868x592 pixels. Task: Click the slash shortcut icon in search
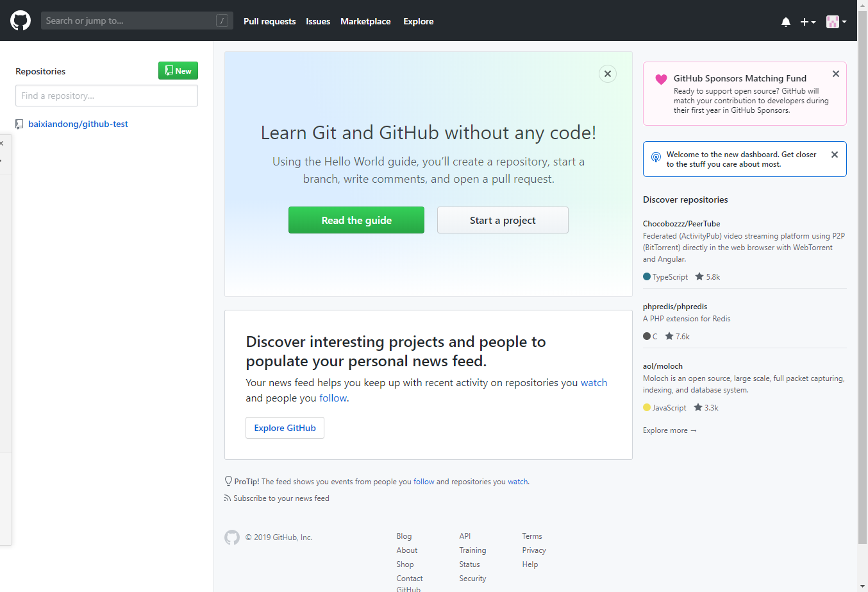click(x=222, y=21)
